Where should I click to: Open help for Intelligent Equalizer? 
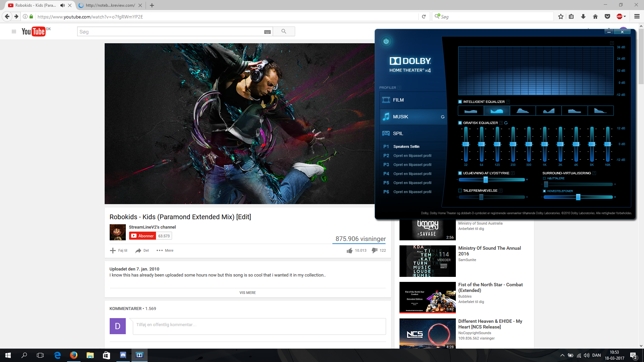point(508,102)
